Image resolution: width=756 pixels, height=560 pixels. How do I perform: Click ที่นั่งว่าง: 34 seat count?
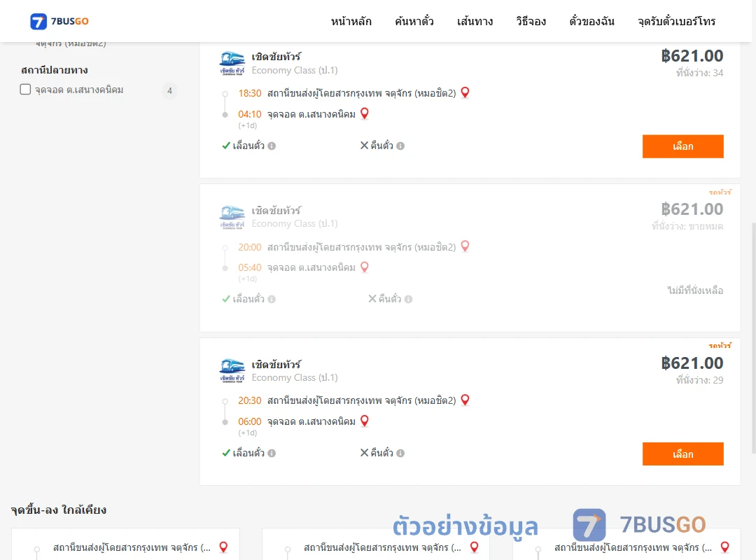pos(699,73)
